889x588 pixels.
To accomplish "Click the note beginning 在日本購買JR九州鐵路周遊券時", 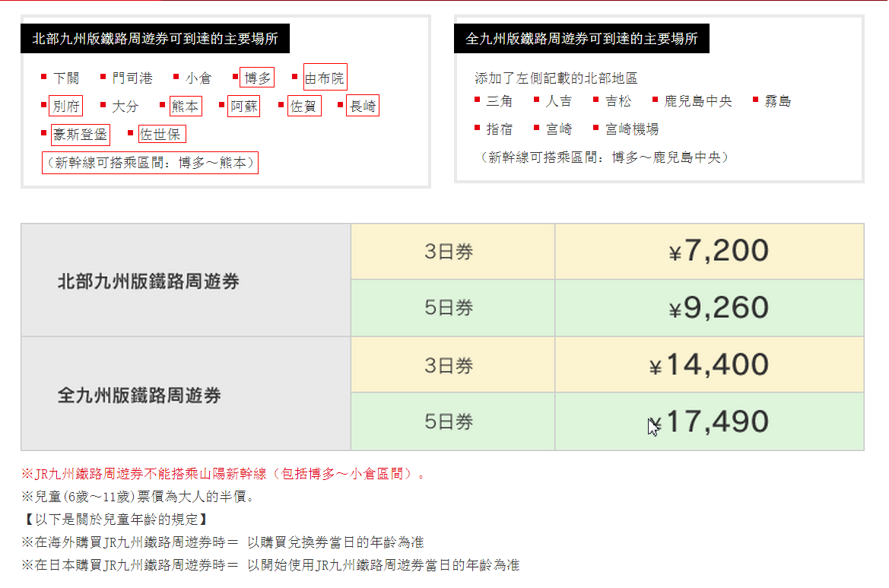I will point(271,564).
